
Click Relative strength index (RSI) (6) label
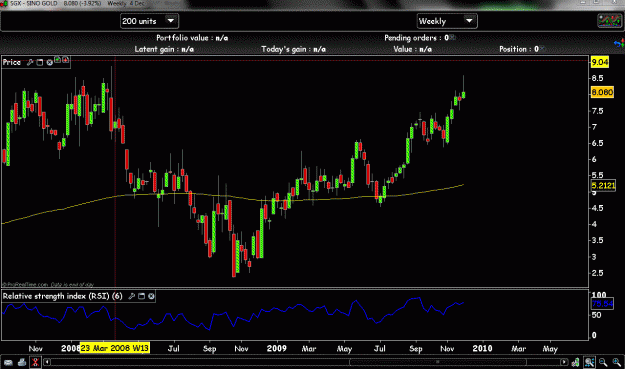63,296
